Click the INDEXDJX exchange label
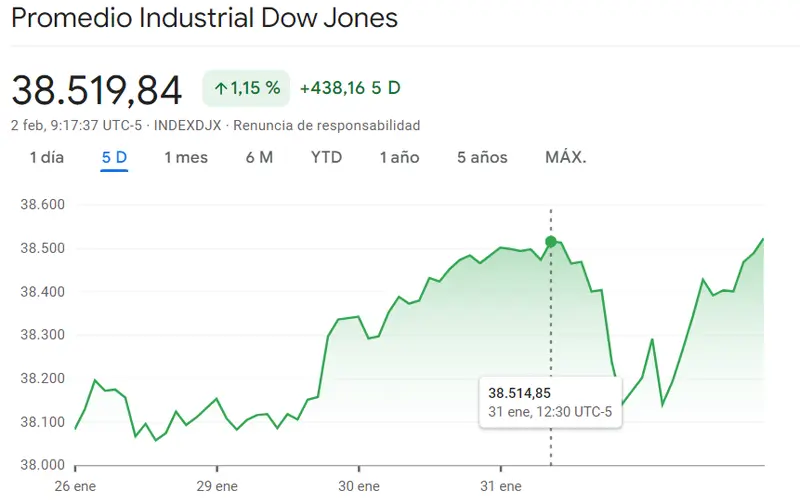Image resolution: width=800 pixels, height=504 pixels. click(x=189, y=125)
